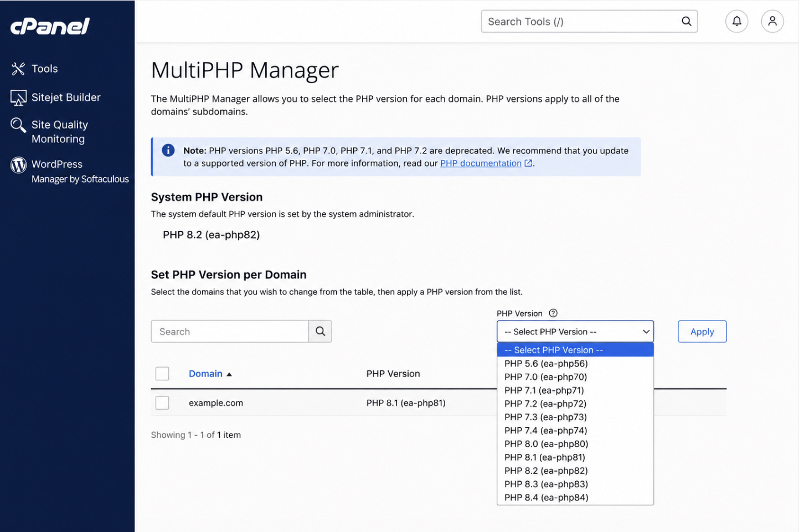Click the Sitejet Builder monitor icon
This screenshot has height=532, width=799.
click(x=18, y=98)
